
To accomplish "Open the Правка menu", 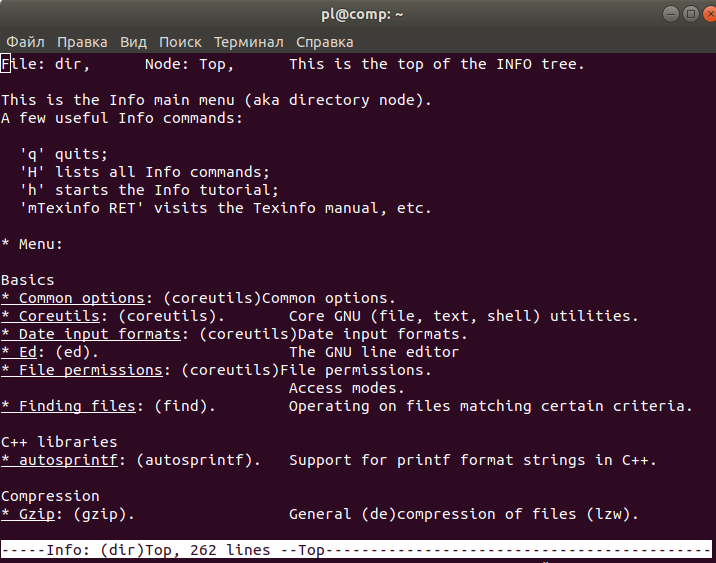I will point(82,42).
